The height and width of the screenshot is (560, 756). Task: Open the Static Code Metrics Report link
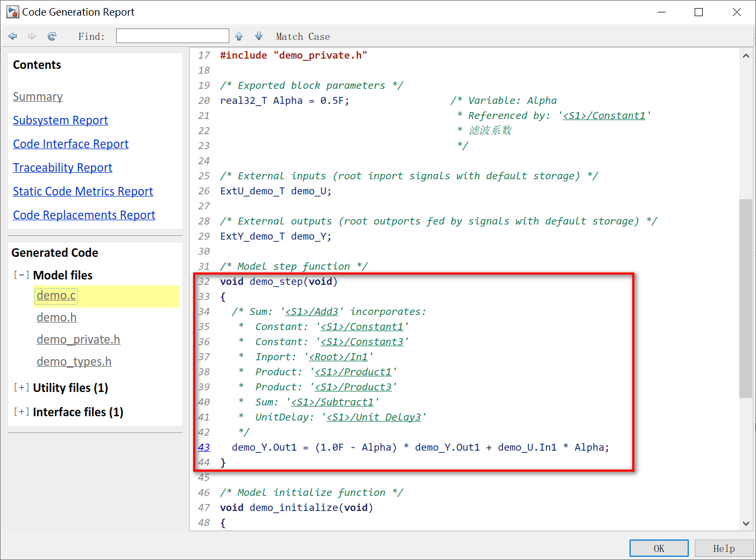click(x=83, y=191)
